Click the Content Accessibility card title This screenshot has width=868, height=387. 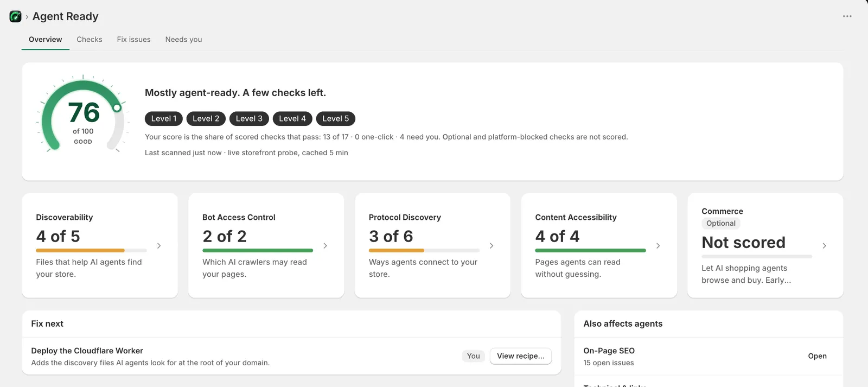click(x=576, y=217)
